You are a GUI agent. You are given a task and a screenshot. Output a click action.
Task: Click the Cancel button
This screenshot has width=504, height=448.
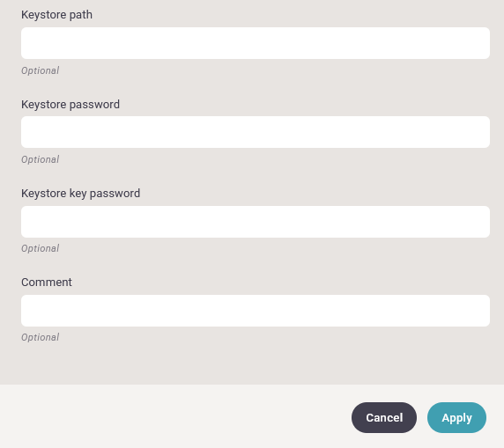(384, 417)
